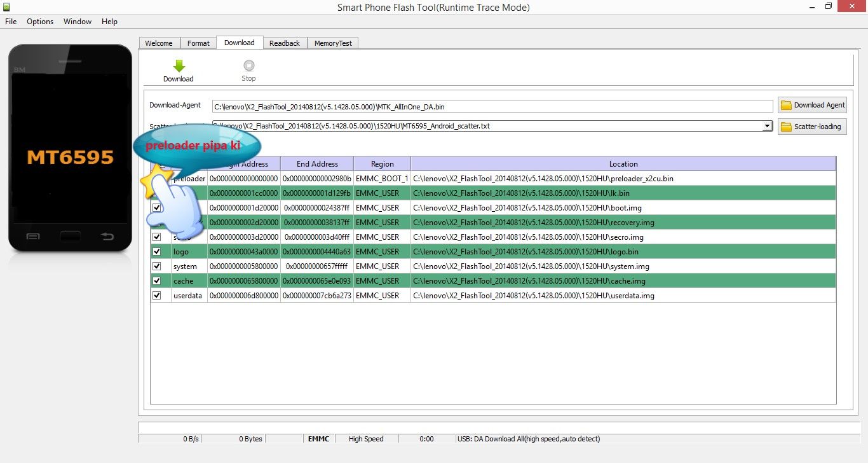This screenshot has width=868, height=463.
Task: Click the userdata name cell
Action: tap(189, 295)
